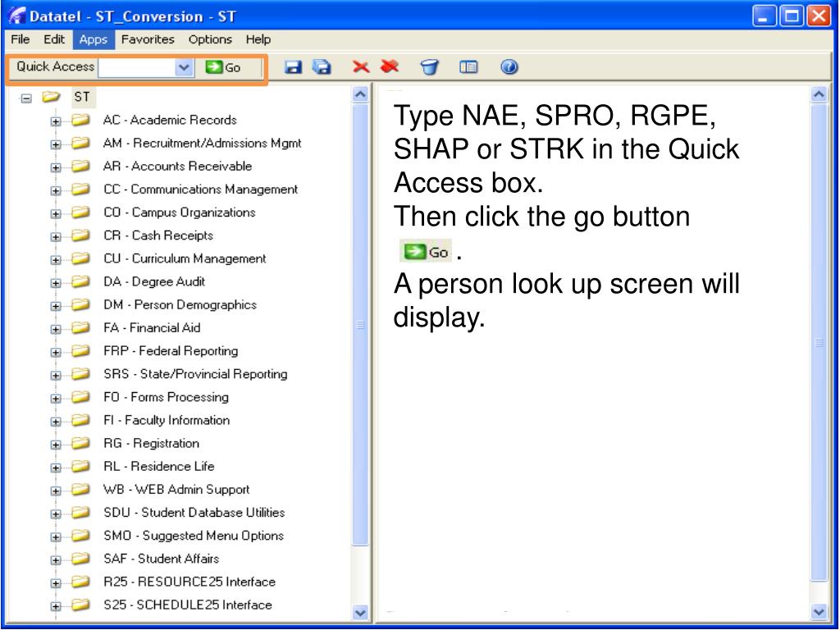Click the folder icon for WB - WEB Admin Support
The height and width of the screenshot is (630, 840).
[80, 489]
